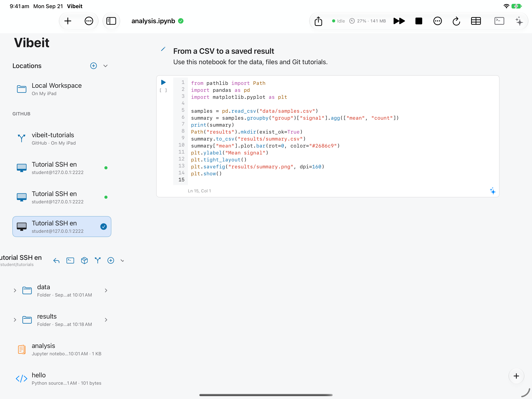Expand the file browser header chevron menu

[x=122, y=261]
